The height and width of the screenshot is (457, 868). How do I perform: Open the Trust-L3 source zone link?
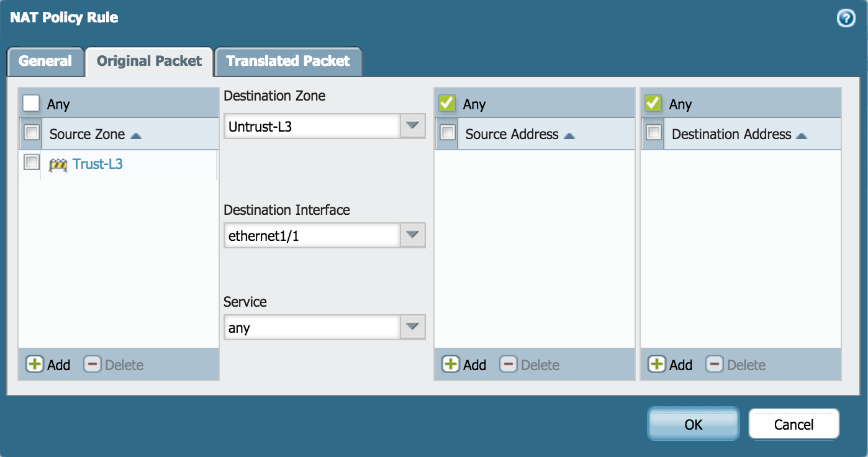pos(97,165)
